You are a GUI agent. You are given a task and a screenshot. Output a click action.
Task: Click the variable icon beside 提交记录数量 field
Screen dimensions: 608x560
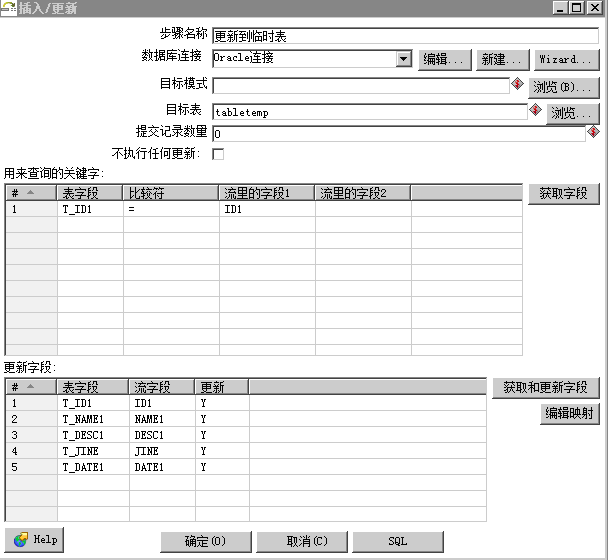(x=593, y=132)
